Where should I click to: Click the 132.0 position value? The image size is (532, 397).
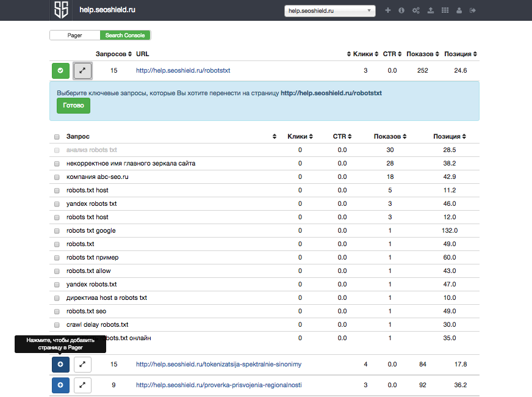[450, 231]
